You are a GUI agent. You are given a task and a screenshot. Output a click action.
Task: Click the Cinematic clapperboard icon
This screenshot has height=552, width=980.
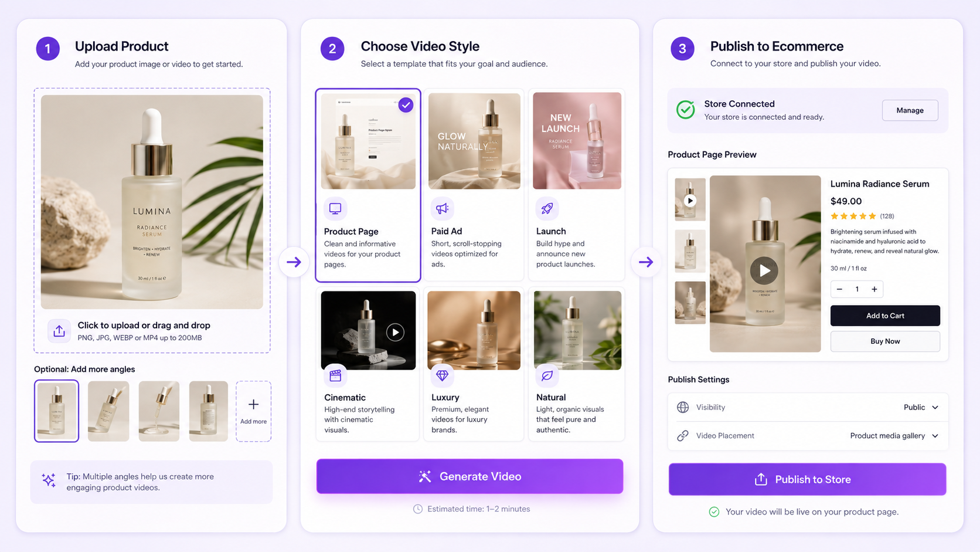[335, 375]
